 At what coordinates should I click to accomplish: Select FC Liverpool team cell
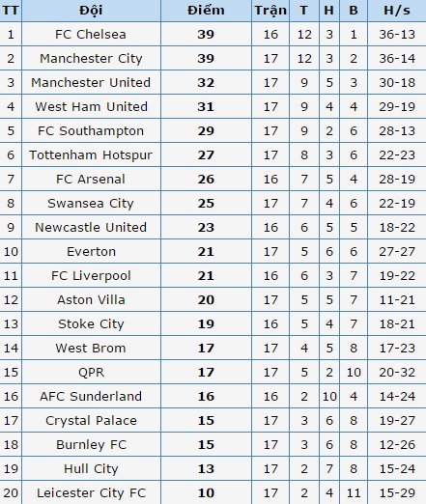91,276
